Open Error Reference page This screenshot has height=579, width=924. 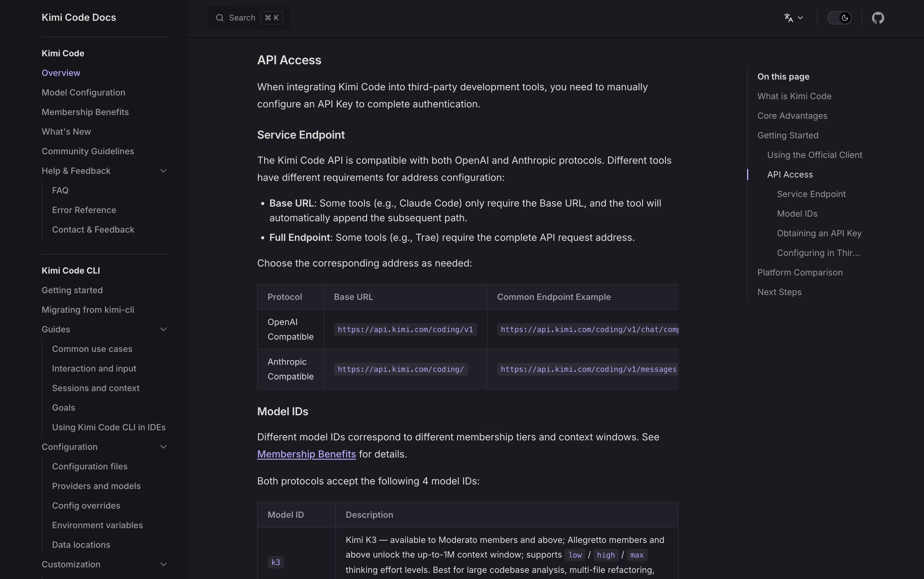pos(84,210)
